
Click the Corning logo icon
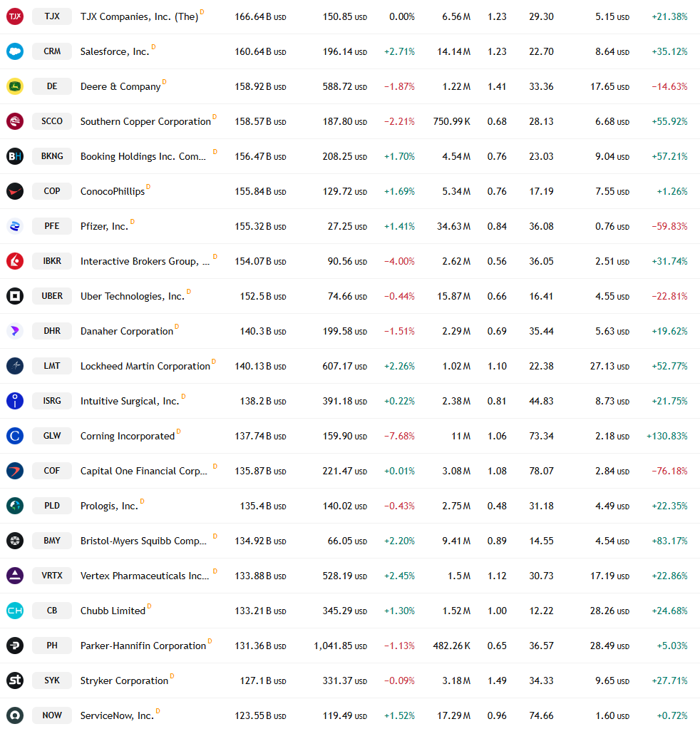15,436
